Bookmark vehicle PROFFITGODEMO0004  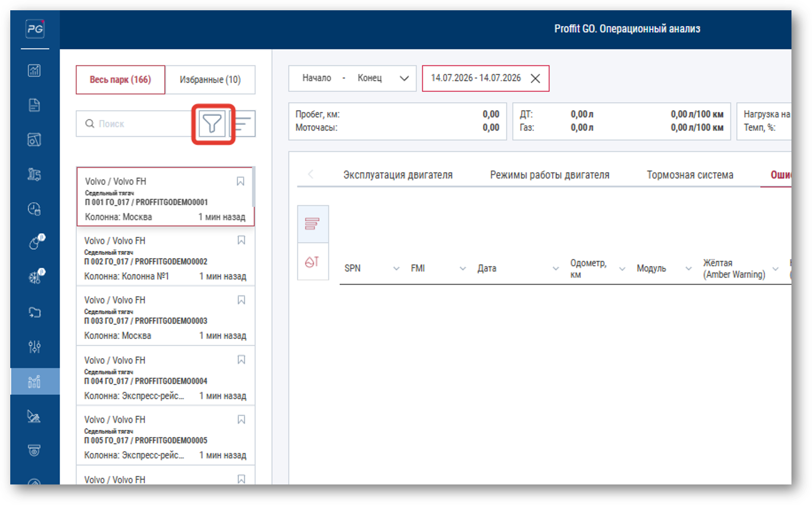tap(241, 360)
